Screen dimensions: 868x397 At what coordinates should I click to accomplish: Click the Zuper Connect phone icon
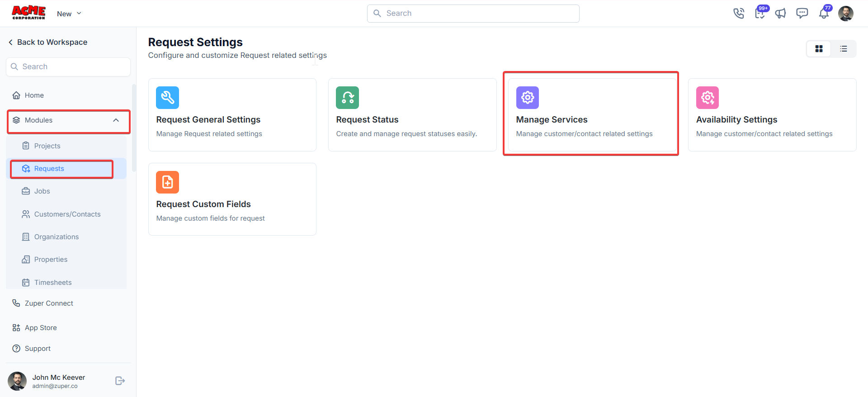point(16,303)
